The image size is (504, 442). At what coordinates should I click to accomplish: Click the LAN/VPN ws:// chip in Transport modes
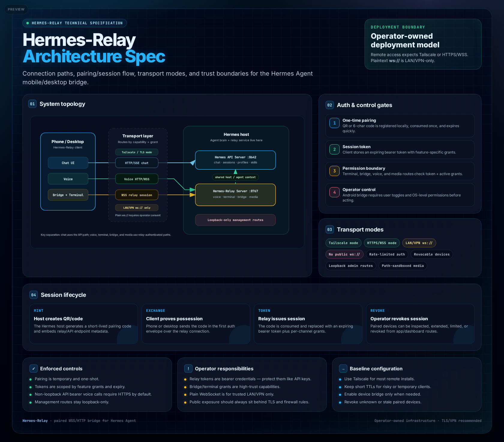pyautogui.click(x=419, y=243)
